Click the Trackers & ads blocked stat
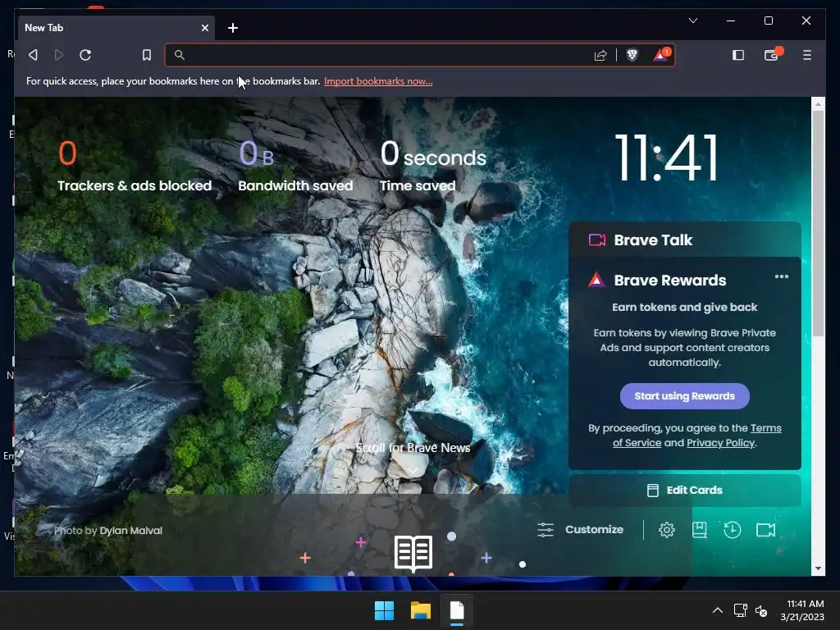Screen dimensions: 840x630 point(135,166)
